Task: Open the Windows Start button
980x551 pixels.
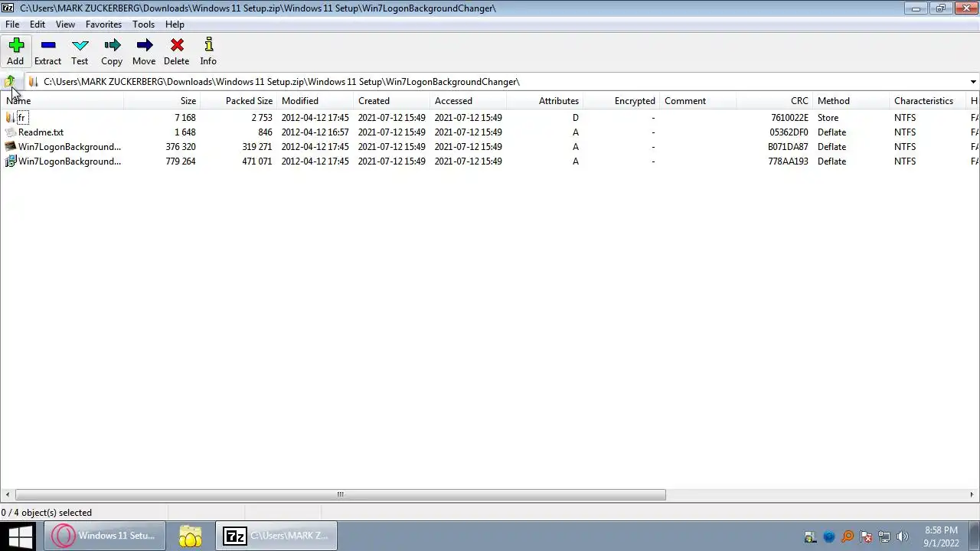Action: point(19,536)
